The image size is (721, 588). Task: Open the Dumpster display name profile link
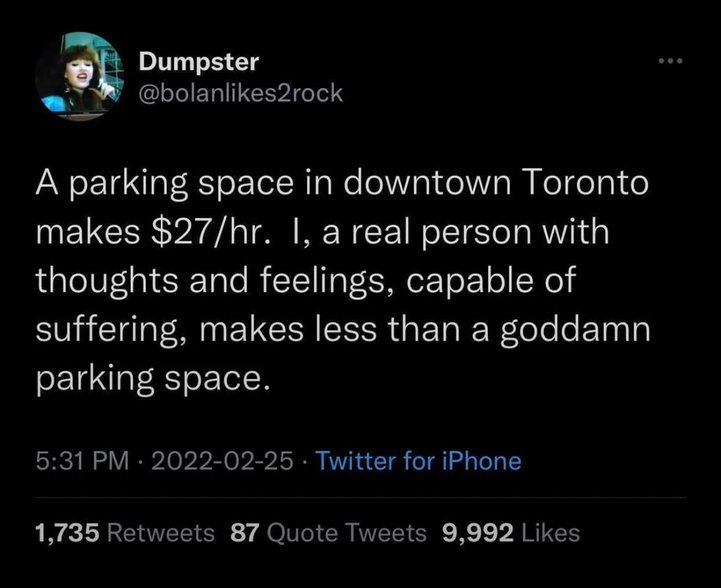click(x=199, y=61)
